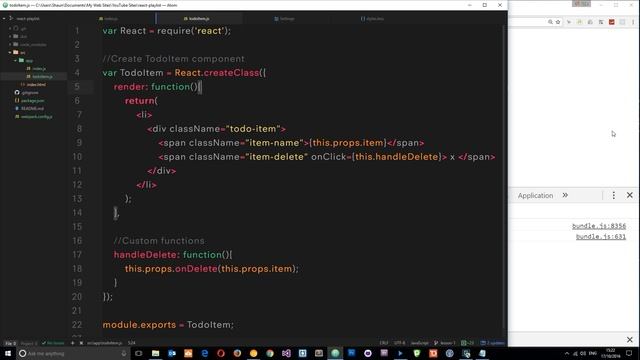Launch Google Chrome from the taskbar
The height and width of the screenshot is (360, 640).
[x=270, y=353]
